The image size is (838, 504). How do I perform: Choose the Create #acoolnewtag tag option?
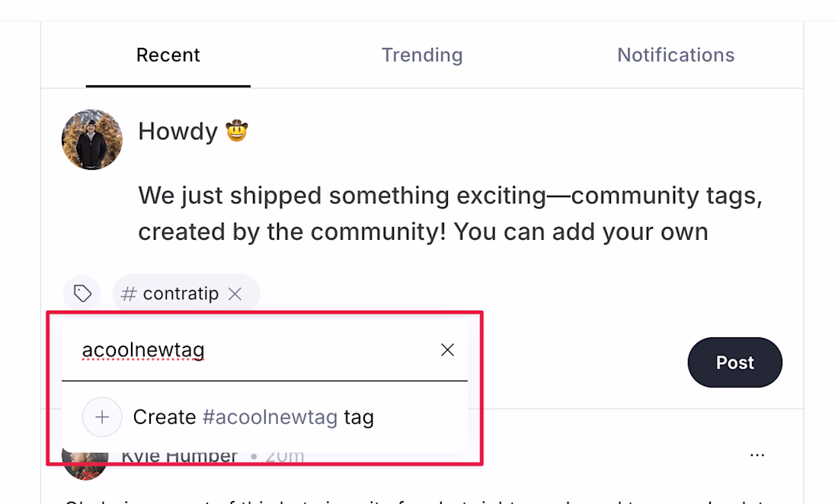pyautogui.click(x=253, y=417)
